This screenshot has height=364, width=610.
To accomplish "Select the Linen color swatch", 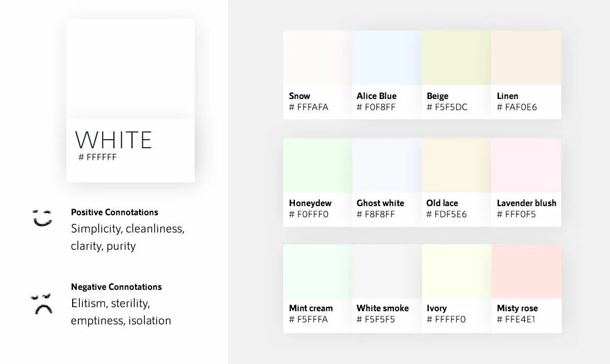I will 526,57.
